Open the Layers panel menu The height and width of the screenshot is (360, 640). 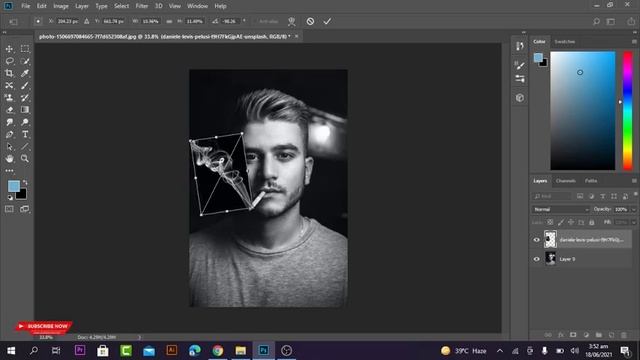634,181
